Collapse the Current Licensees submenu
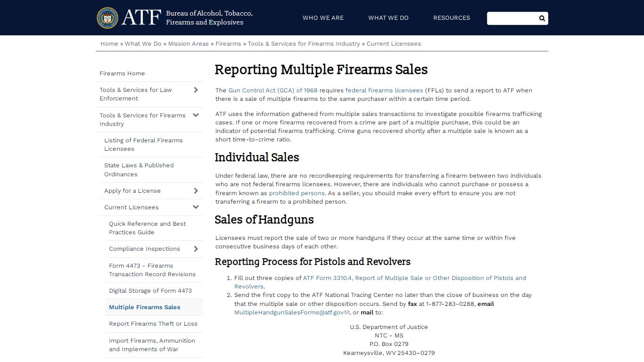Image resolution: width=644 pixels, height=362 pixels. click(196, 207)
